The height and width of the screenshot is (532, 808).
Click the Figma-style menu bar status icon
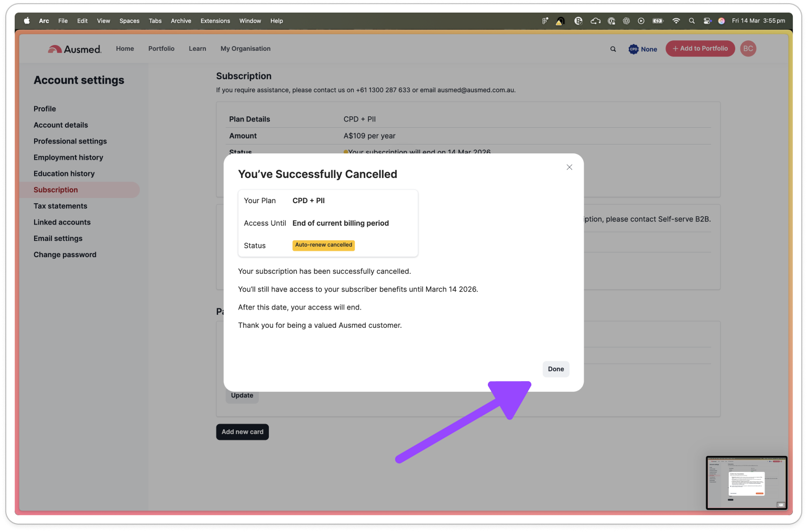tap(545, 21)
